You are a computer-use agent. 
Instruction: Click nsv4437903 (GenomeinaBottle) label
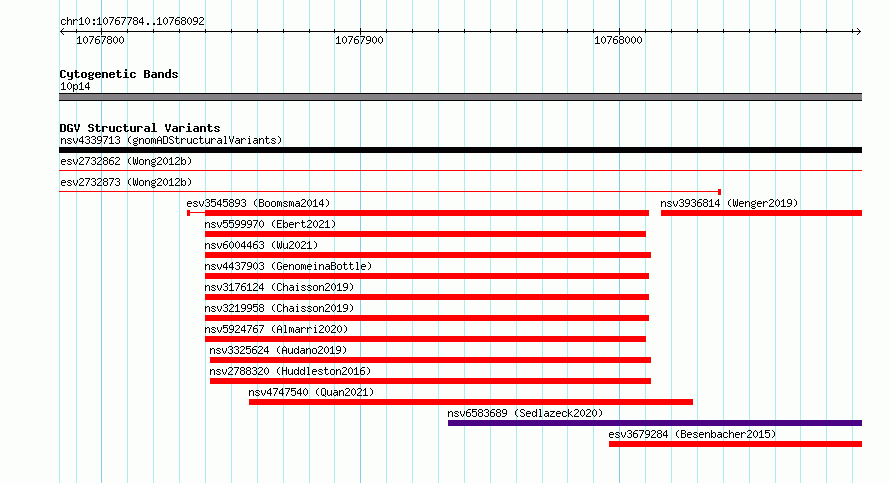(288, 266)
